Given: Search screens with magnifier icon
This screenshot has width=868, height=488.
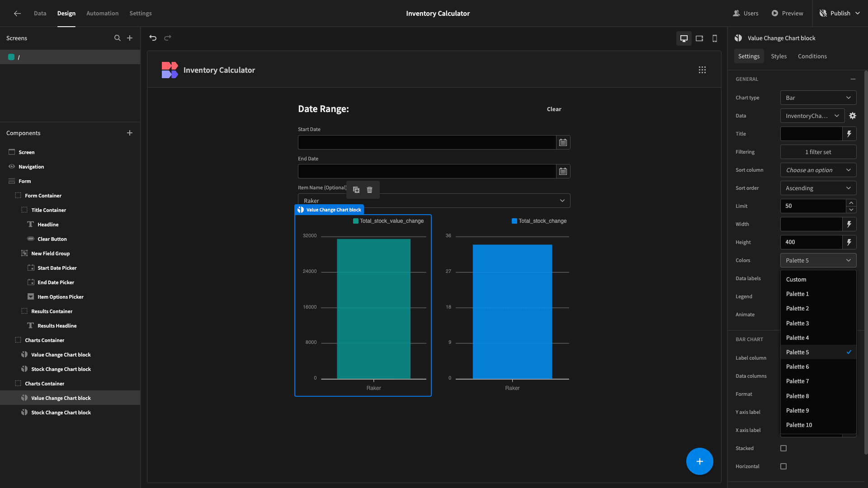Looking at the screenshot, I should pos(118,38).
